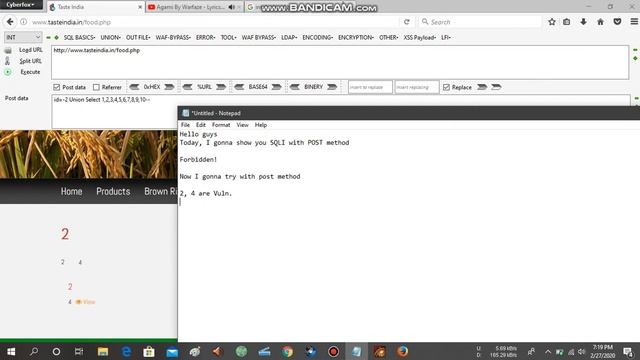
Task: Open Google Chrome from the taskbar
Action: (287, 351)
